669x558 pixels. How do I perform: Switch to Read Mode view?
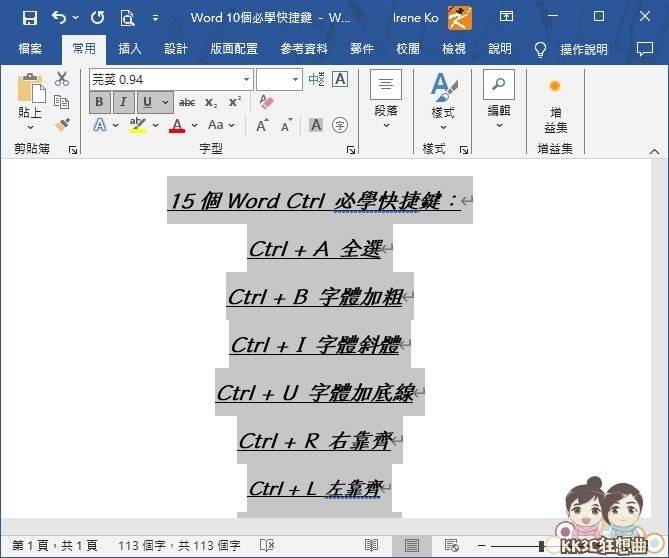[x=371, y=545]
